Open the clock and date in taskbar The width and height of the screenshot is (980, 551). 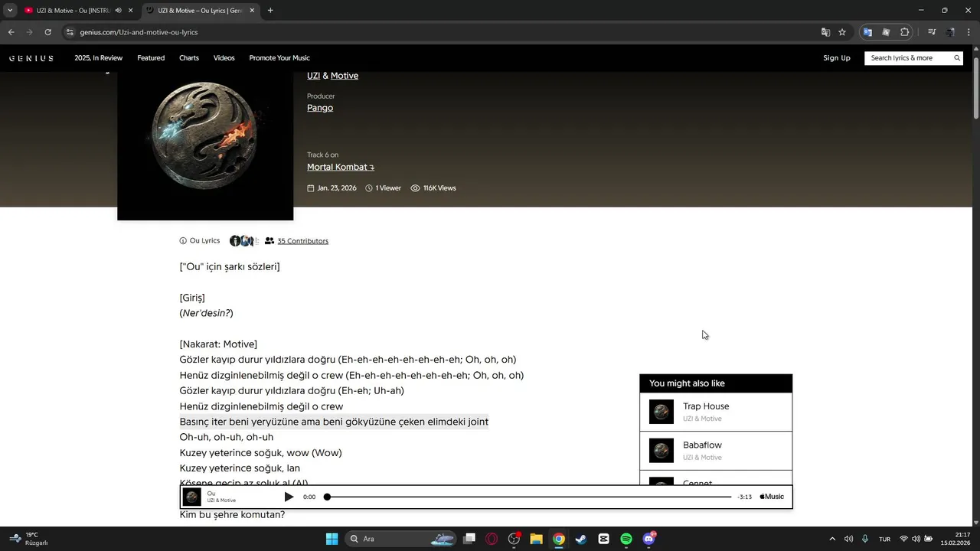pos(956,539)
